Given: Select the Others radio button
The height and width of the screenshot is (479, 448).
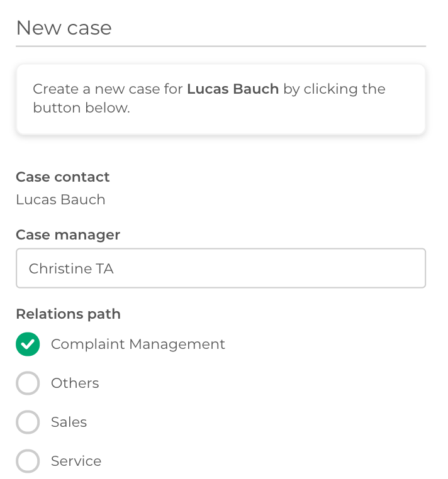Looking at the screenshot, I should pos(28,383).
